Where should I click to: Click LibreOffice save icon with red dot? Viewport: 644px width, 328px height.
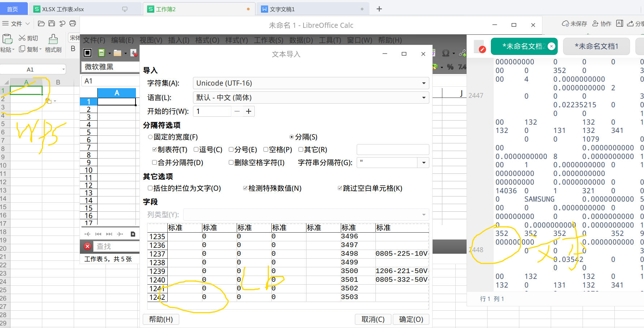click(x=133, y=53)
